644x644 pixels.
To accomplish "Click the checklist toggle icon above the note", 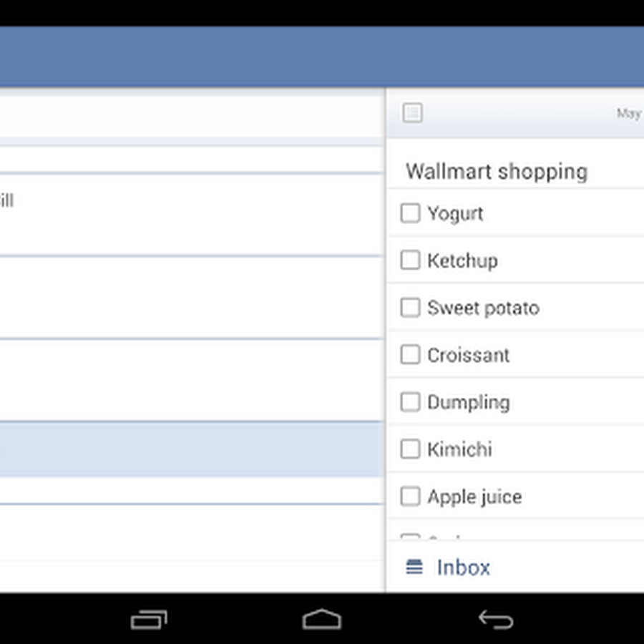I will [x=412, y=112].
